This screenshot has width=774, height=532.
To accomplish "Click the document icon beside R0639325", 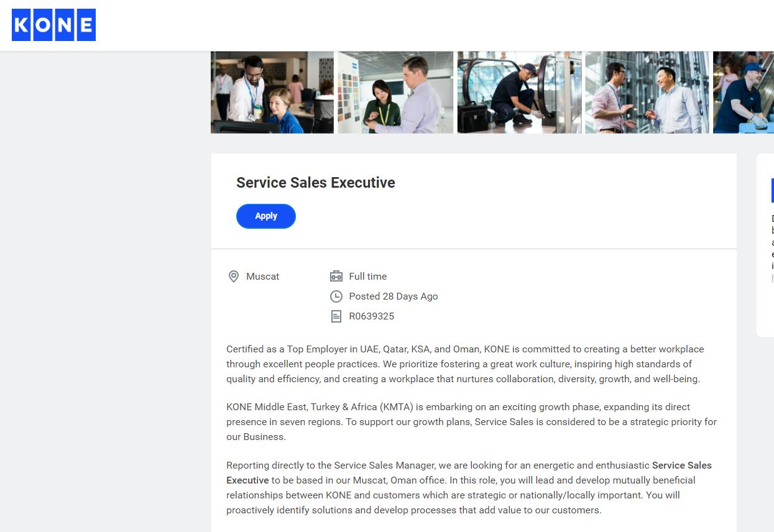I will click(x=336, y=316).
